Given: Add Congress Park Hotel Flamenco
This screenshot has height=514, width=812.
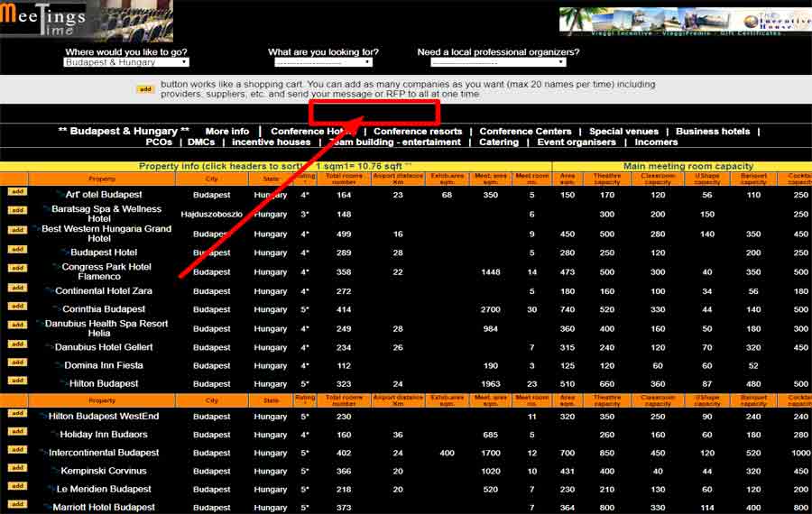Looking at the screenshot, I should coord(17,268).
